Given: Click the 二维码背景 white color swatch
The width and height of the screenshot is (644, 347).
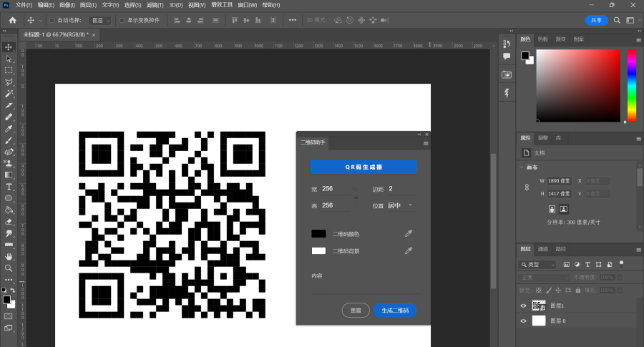Looking at the screenshot, I should coord(318,251).
